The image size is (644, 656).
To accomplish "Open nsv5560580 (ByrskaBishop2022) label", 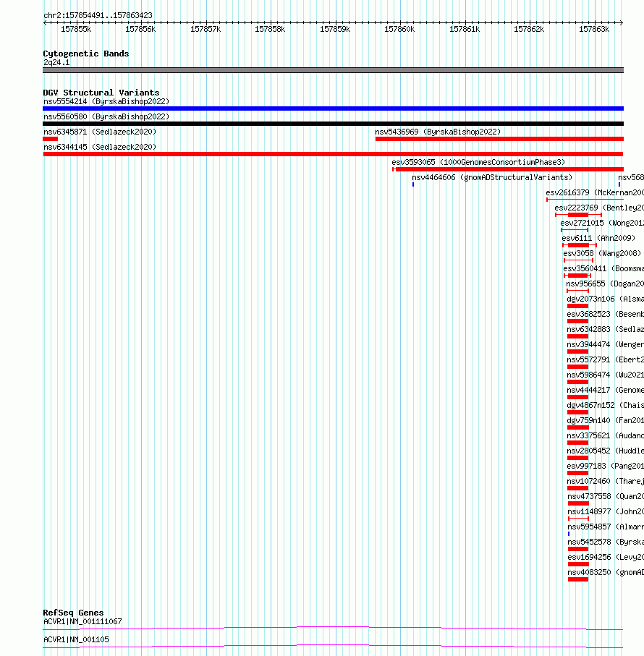I will [x=106, y=116].
